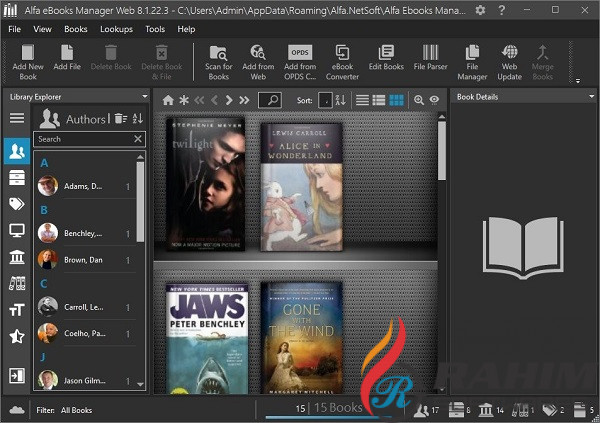
Task: Open the settings gear in title bar
Action: coord(480,10)
